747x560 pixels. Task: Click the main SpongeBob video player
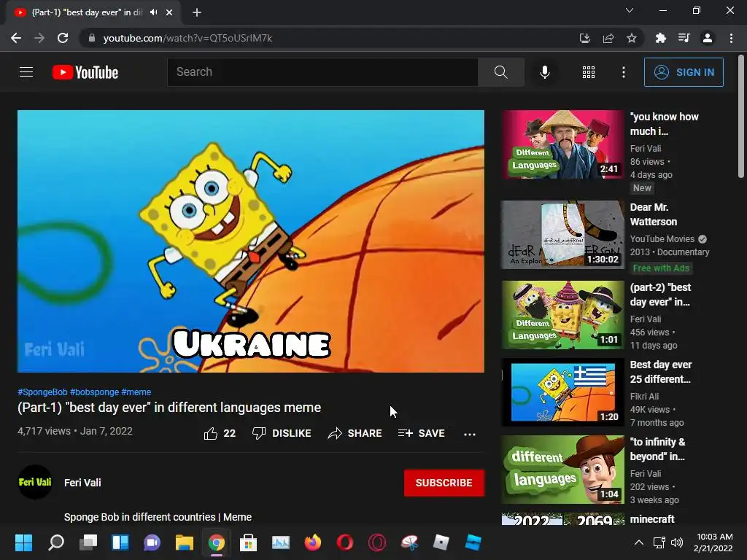[x=251, y=241]
